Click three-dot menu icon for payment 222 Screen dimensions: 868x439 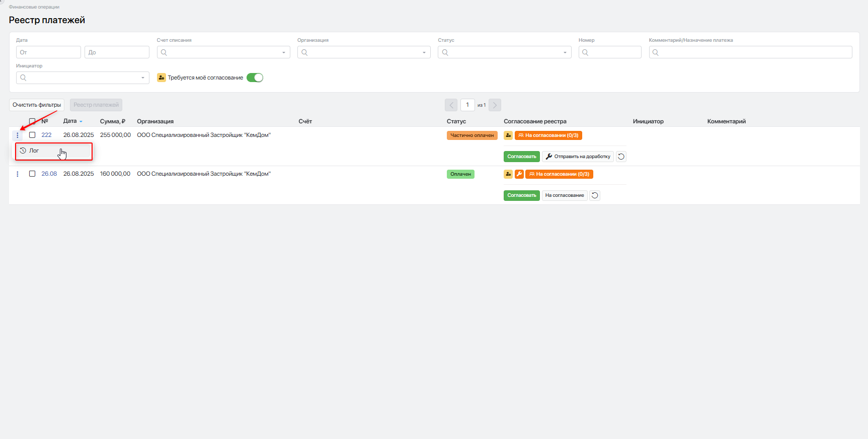[x=18, y=135]
